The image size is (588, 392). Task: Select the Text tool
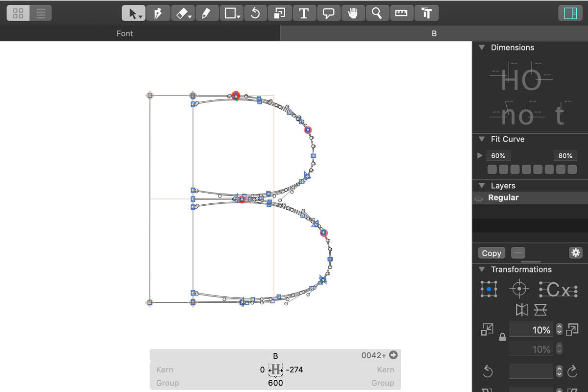[304, 13]
